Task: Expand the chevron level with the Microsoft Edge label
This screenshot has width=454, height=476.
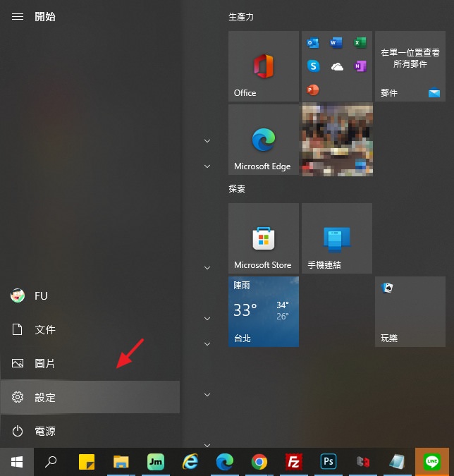Action: click(x=207, y=166)
